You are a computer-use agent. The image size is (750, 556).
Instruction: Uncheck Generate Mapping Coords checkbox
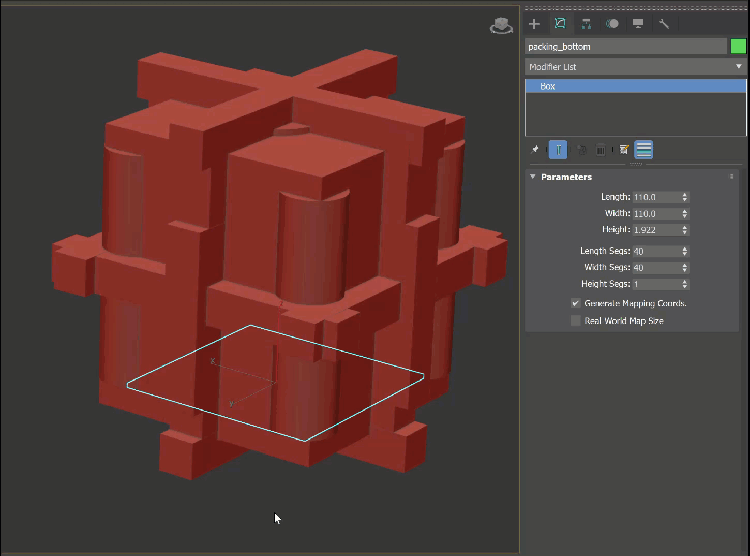tap(576, 303)
